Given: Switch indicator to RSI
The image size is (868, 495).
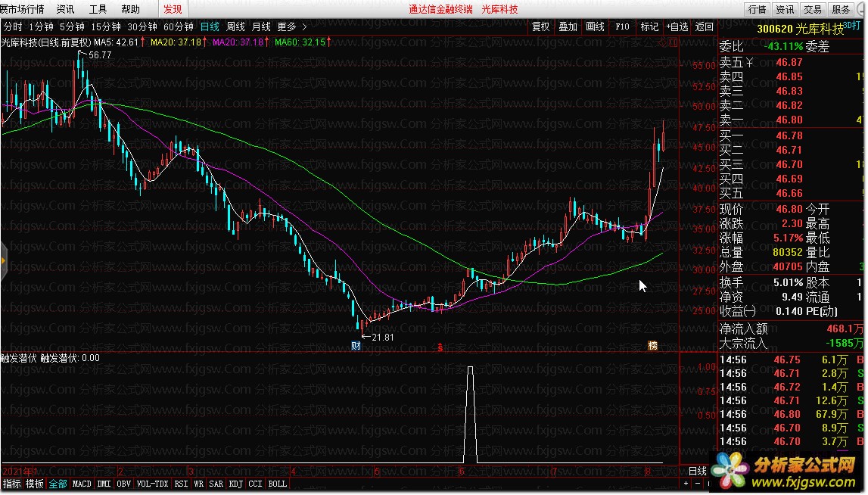Looking at the screenshot, I should pyautogui.click(x=181, y=484).
